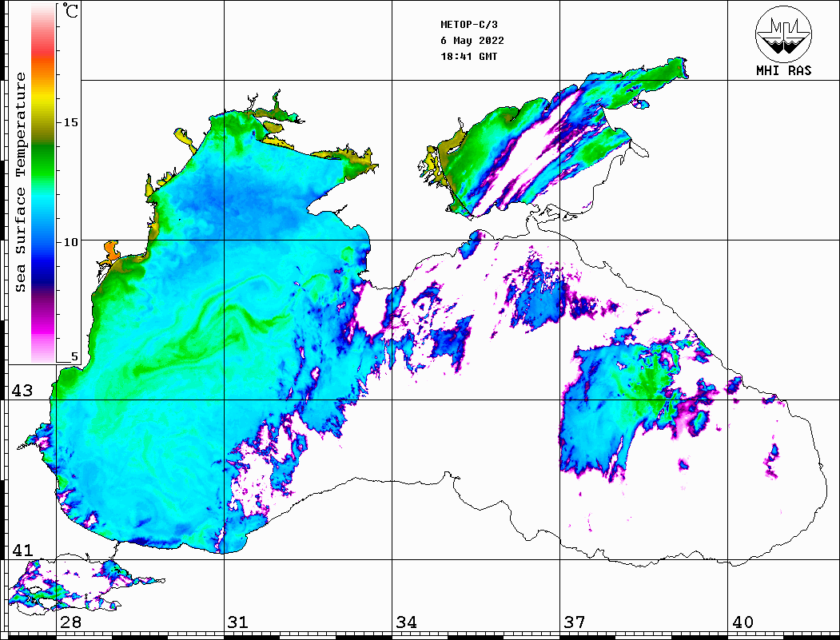
Task: Click the longitude 37 axis label
Action: (x=574, y=622)
